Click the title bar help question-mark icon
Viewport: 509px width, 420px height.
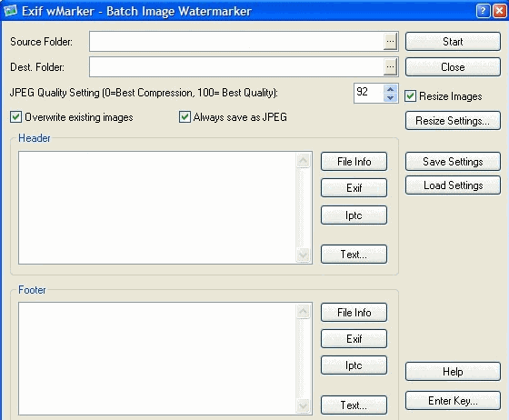(483, 11)
